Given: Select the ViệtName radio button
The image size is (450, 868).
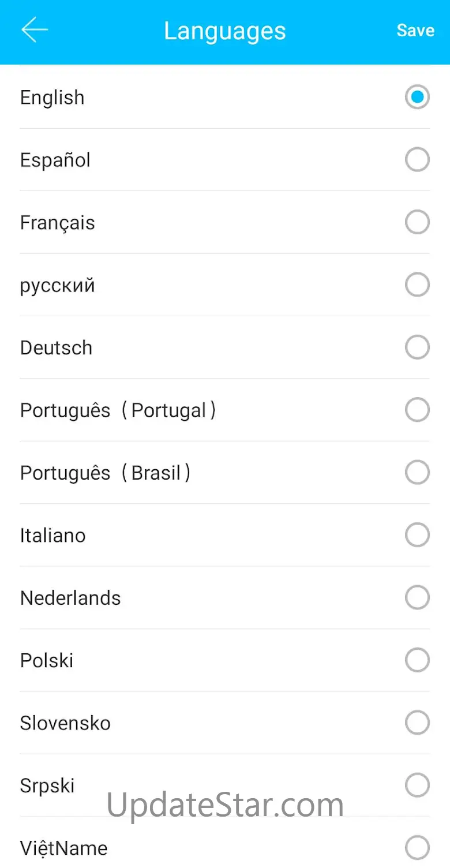Looking at the screenshot, I should [417, 848].
